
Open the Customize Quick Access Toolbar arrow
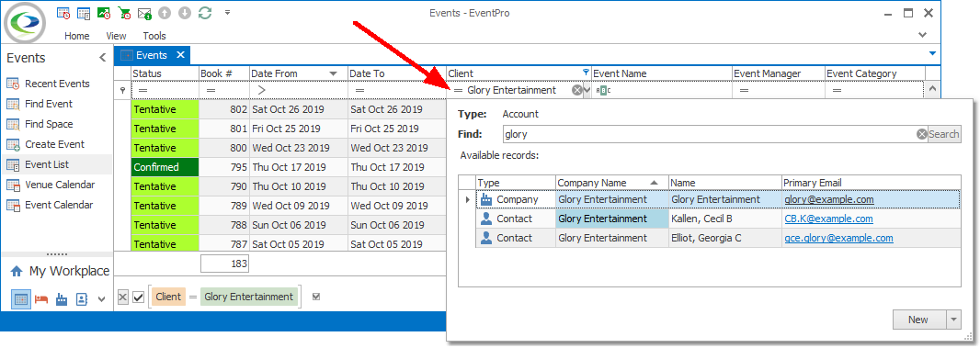pyautogui.click(x=227, y=13)
